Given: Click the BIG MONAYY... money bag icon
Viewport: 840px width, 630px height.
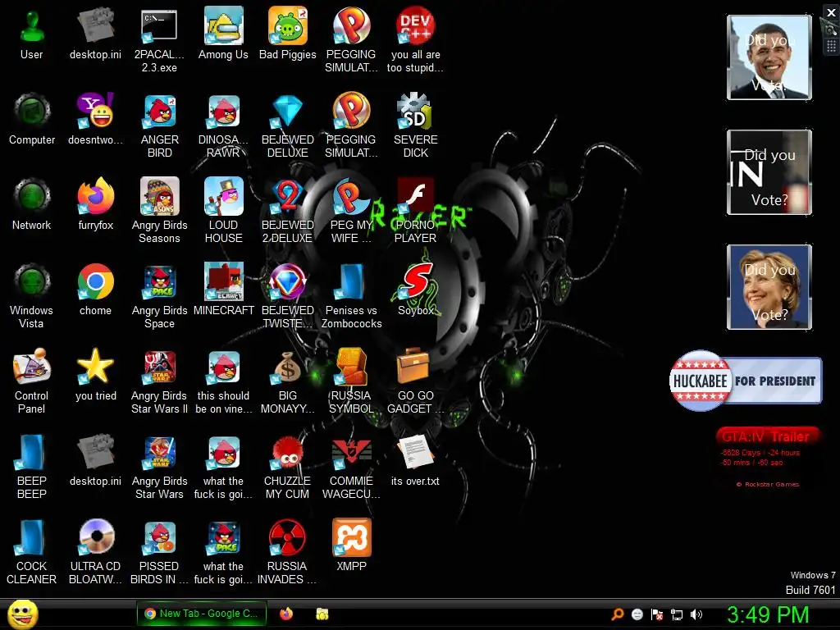Looking at the screenshot, I should 287,381.
